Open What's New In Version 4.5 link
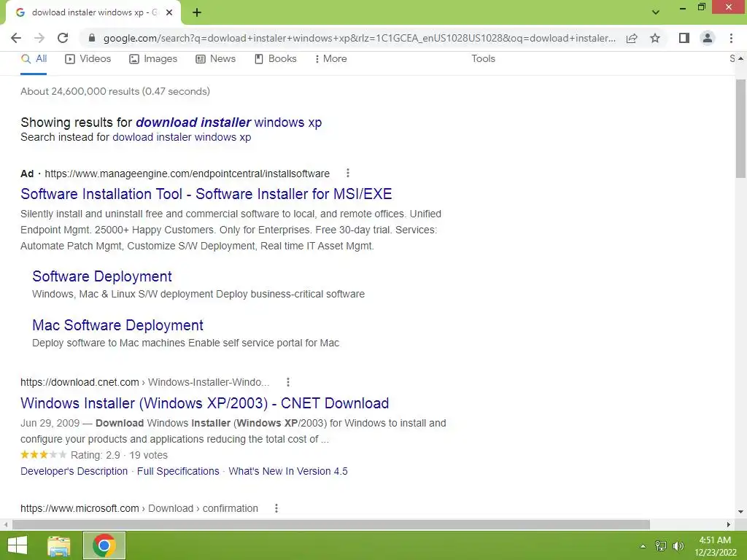 (288, 472)
